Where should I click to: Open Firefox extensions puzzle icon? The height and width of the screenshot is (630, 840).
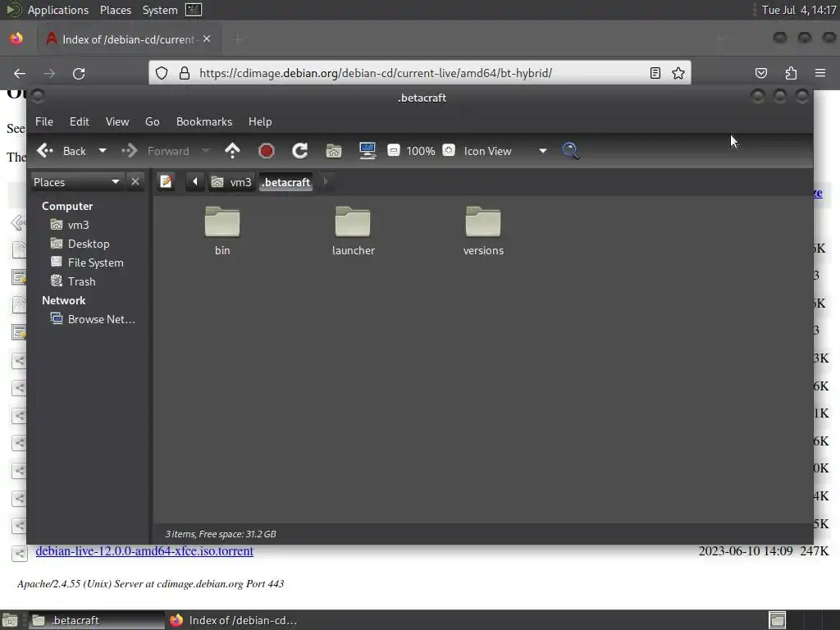(x=792, y=73)
